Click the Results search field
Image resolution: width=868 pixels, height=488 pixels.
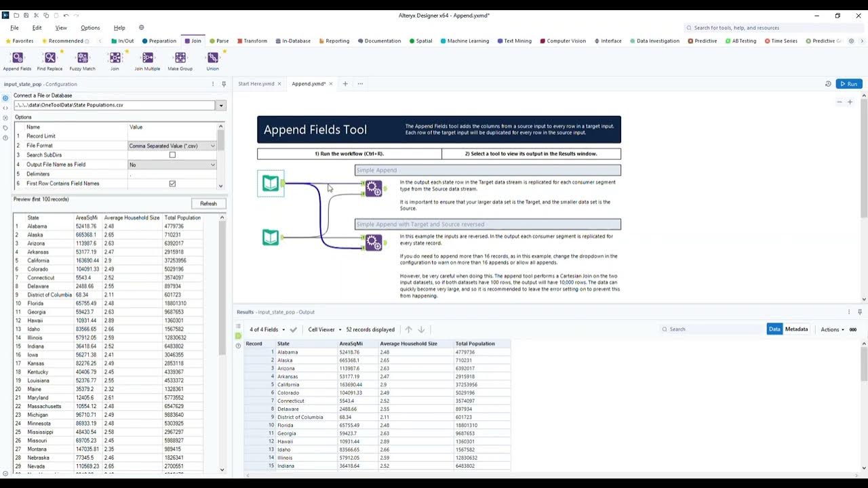712,329
